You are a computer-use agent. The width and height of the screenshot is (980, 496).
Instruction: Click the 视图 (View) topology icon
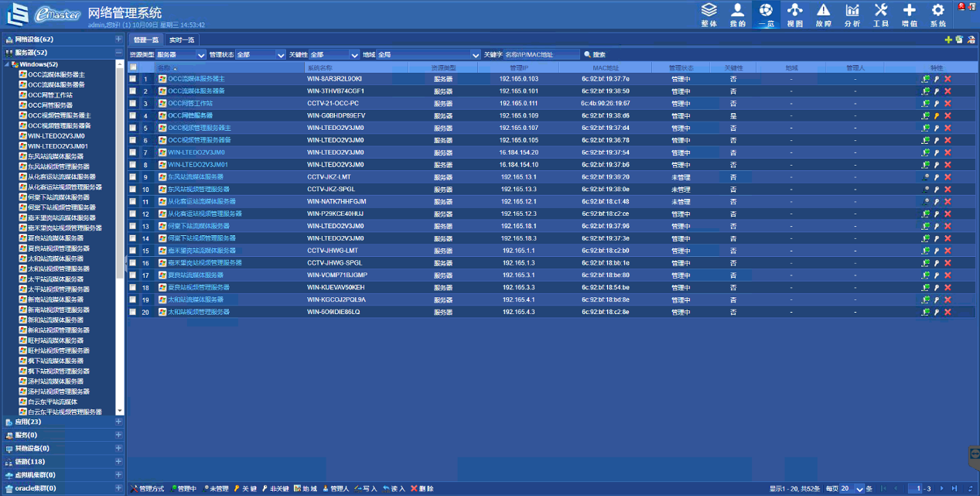click(794, 14)
